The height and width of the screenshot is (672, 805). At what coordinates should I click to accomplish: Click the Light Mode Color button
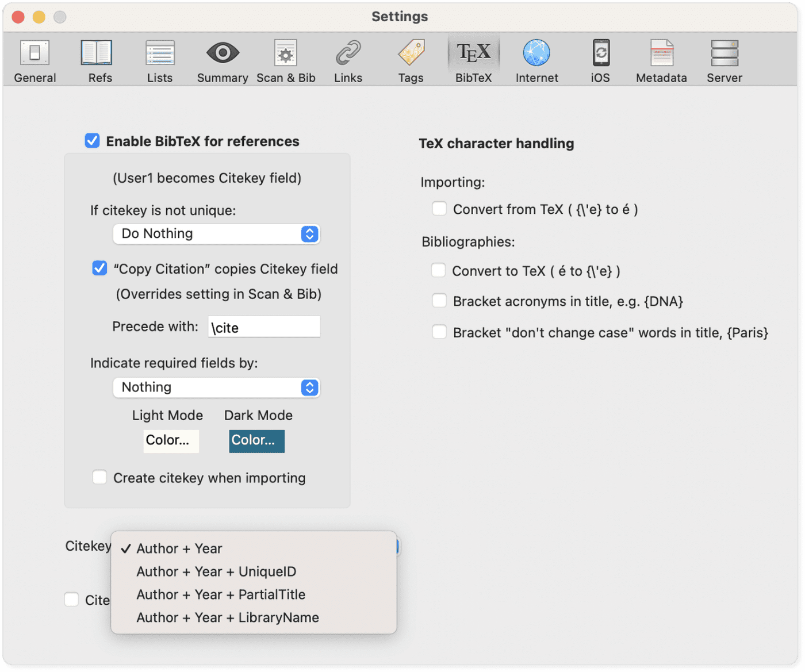click(171, 441)
